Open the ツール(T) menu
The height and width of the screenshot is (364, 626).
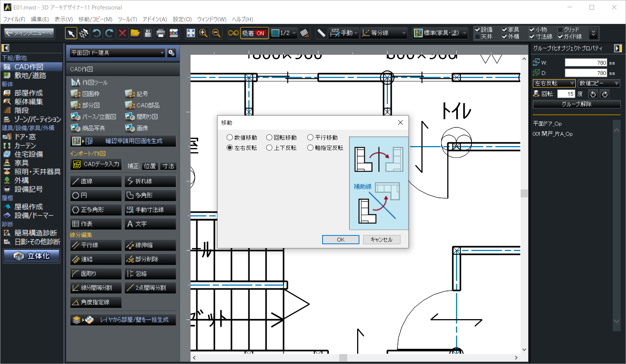pos(127,19)
